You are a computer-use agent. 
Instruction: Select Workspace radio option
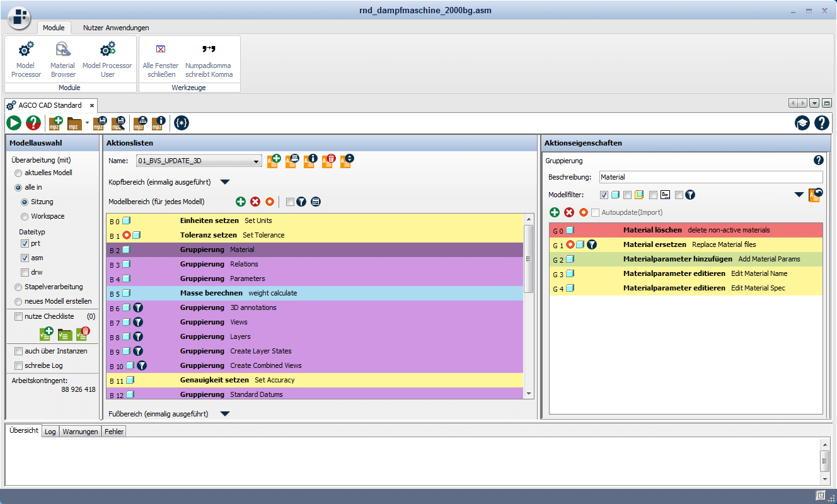[25, 216]
